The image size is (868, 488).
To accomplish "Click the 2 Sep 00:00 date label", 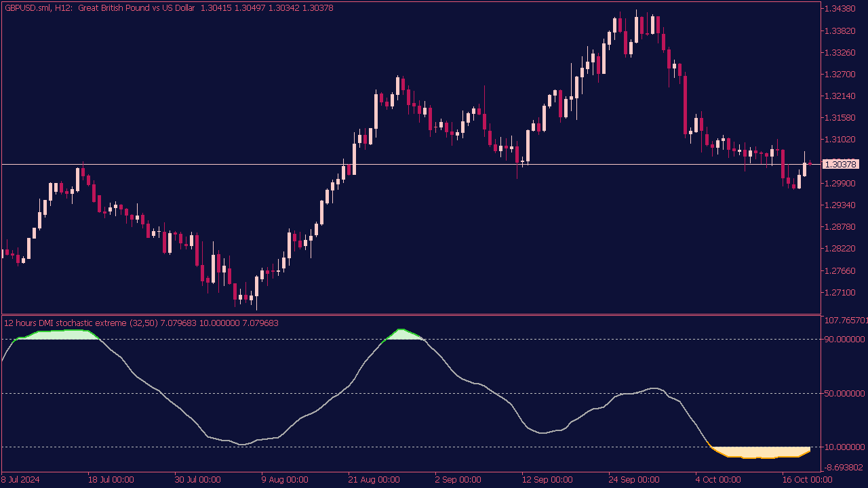I will click(458, 480).
